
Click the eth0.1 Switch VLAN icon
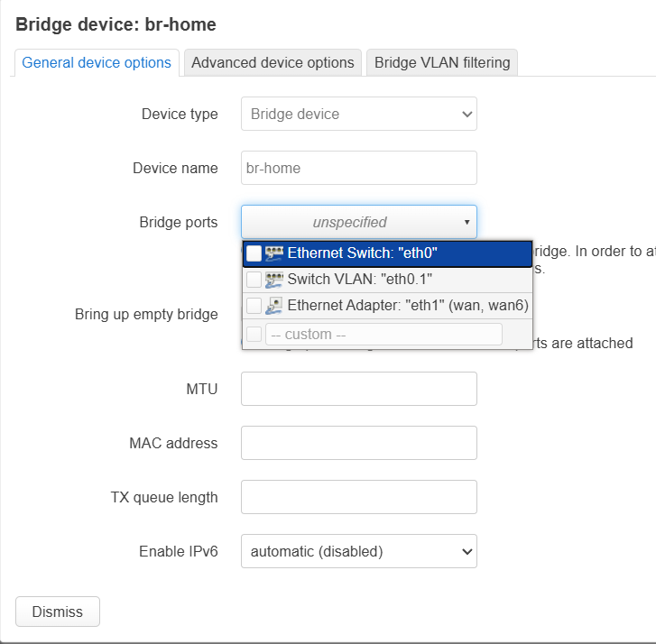[274, 280]
